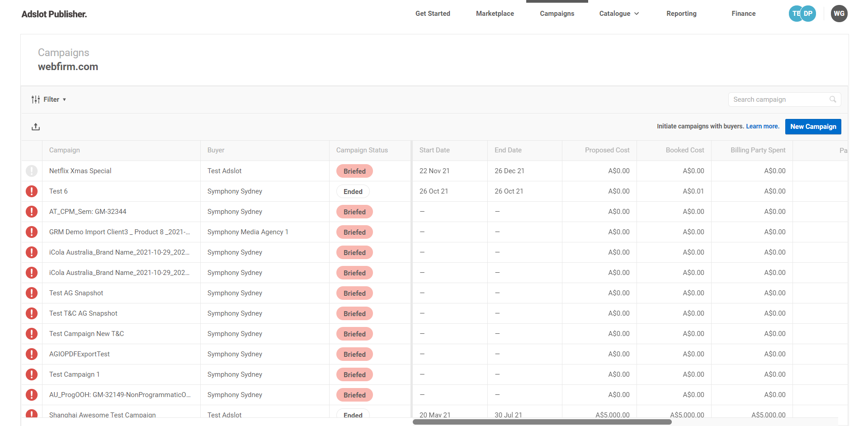Click the DP team avatar
The image size is (868, 426).
pos(808,14)
